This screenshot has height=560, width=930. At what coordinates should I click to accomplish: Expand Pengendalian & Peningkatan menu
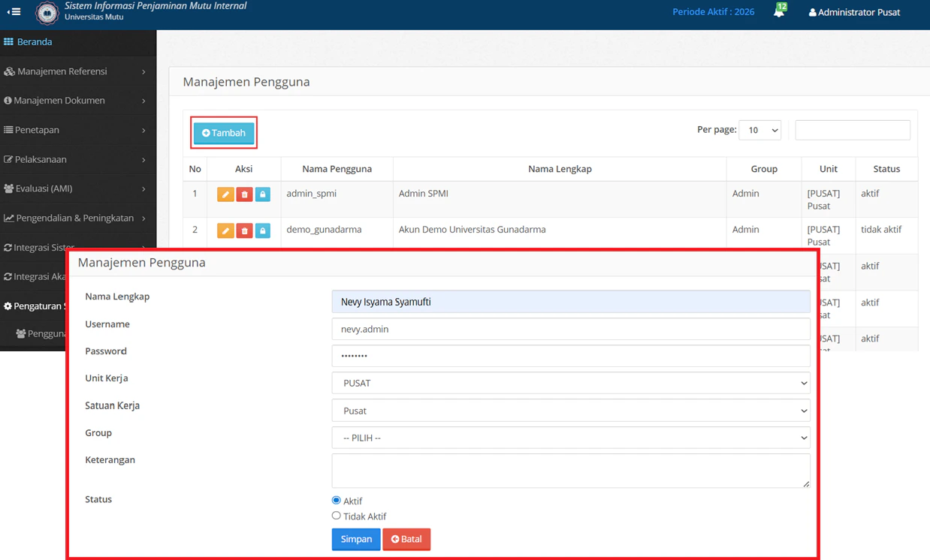78,218
